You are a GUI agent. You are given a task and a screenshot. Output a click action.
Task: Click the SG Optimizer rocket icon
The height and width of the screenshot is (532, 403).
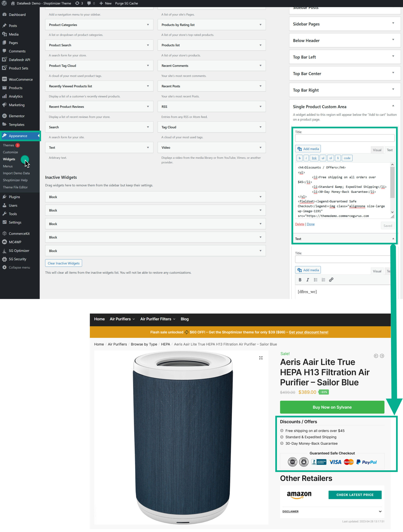pos(4,251)
